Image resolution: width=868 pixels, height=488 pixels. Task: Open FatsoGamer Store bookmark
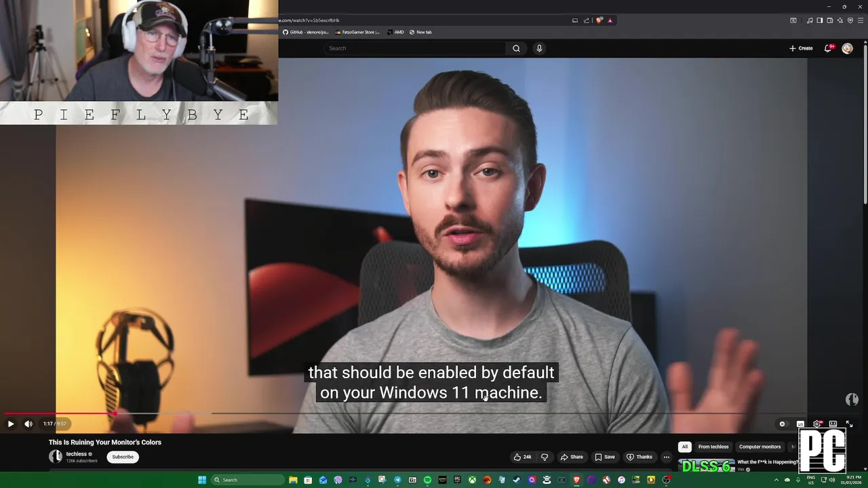357,32
